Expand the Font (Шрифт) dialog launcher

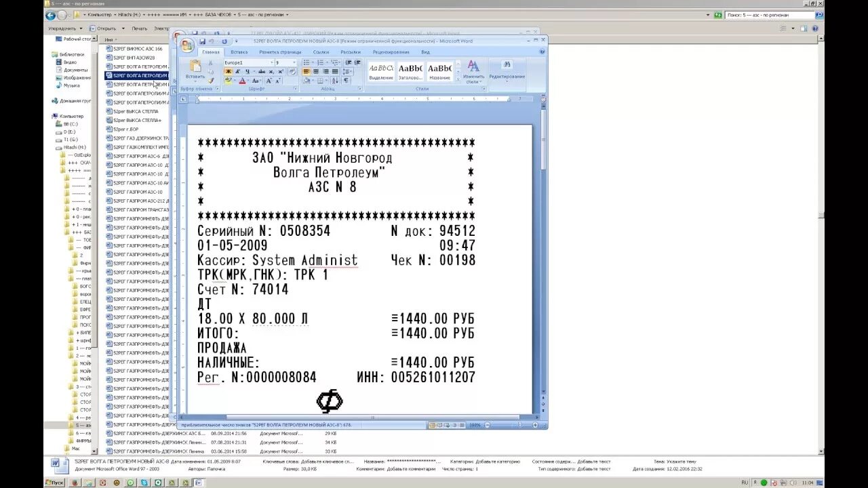pyautogui.click(x=296, y=89)
